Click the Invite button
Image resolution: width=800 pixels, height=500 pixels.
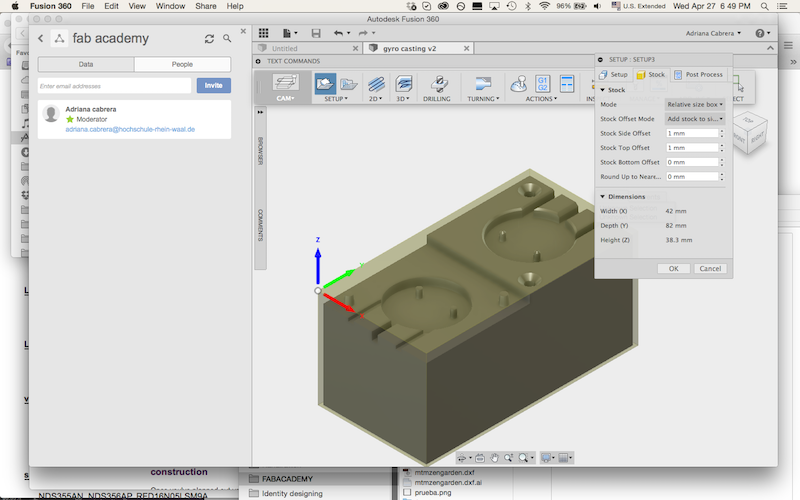click(214, 86)
